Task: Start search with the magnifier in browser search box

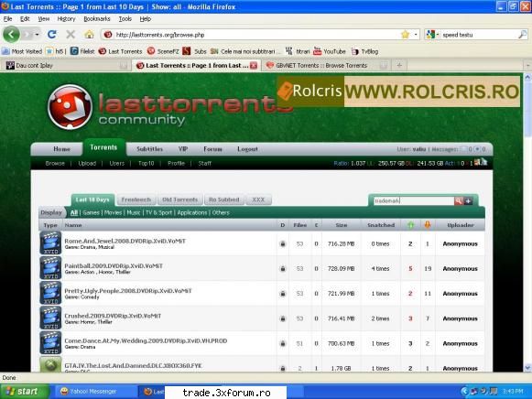Action: (523, 34)
